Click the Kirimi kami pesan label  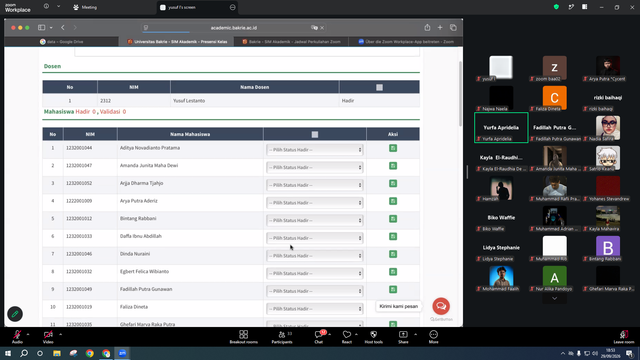pyautogui.click(x=398, y=306)
